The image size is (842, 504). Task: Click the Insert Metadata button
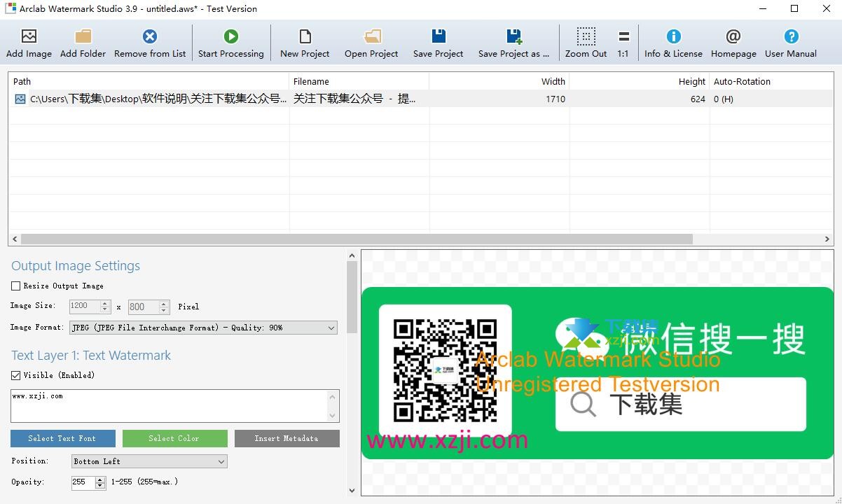[287, 438]
